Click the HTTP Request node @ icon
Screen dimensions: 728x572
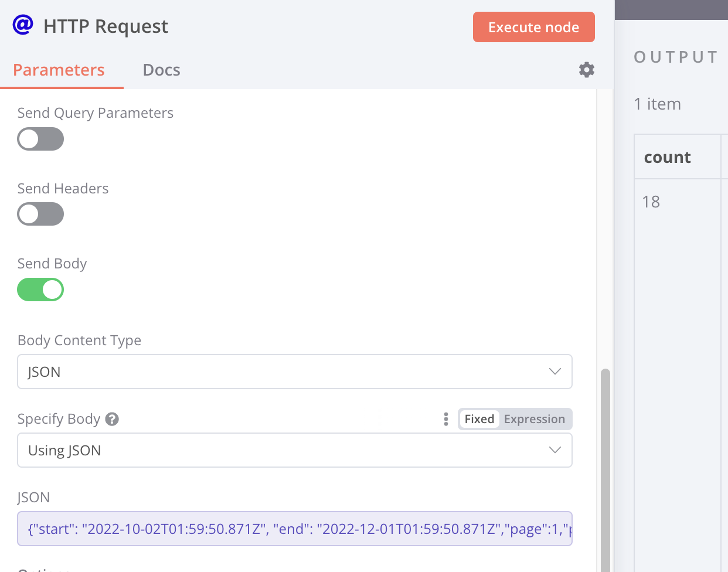click(22, 26)
